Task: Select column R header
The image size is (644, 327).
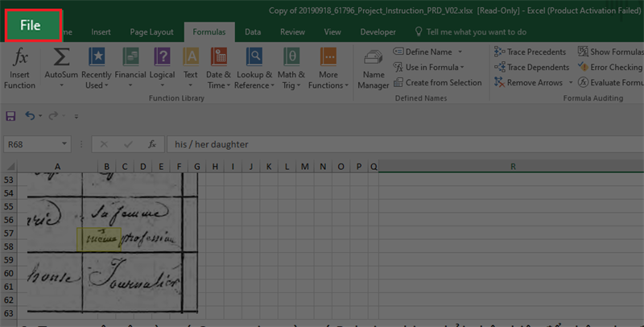Action: click(x=511, y=167)
